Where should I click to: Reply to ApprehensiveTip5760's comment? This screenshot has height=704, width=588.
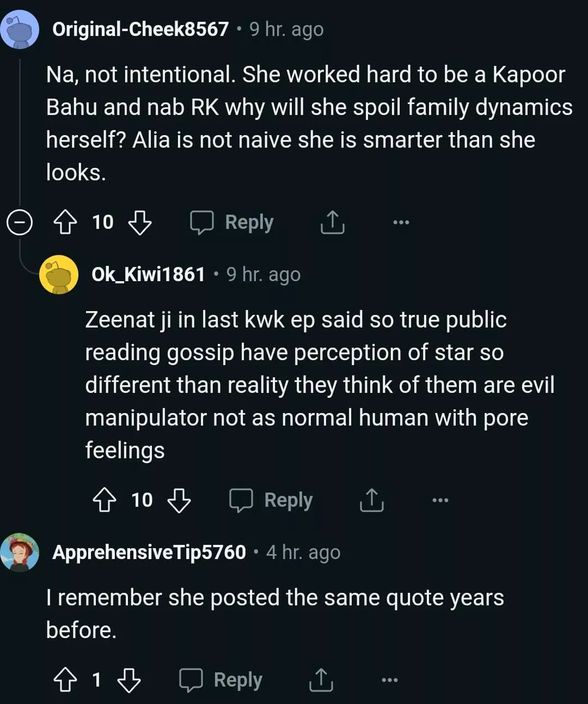coord(221,680)
